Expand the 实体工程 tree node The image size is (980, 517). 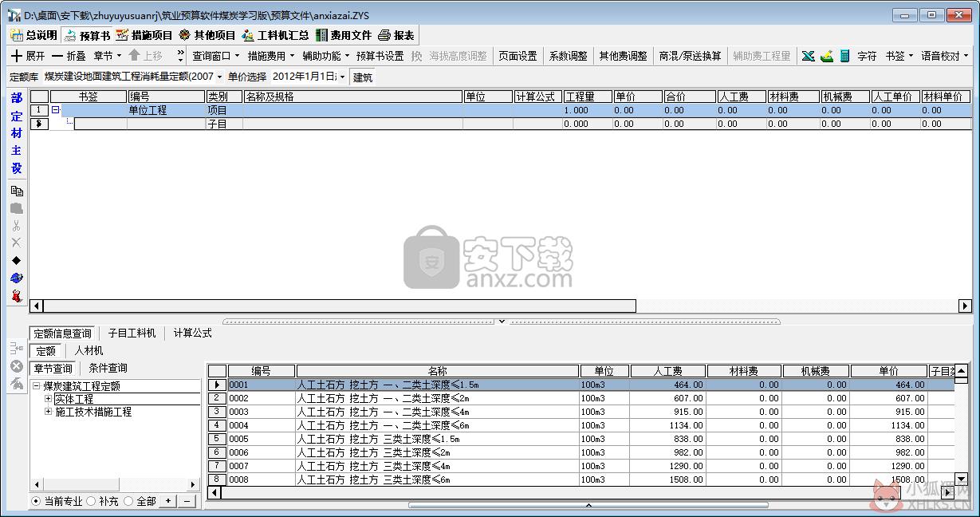click(x=49, y=399)
